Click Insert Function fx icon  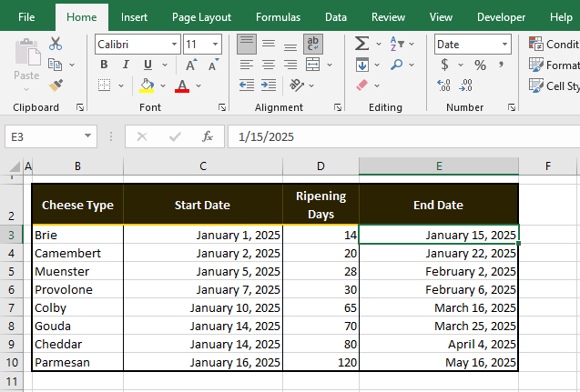(208, 136)
